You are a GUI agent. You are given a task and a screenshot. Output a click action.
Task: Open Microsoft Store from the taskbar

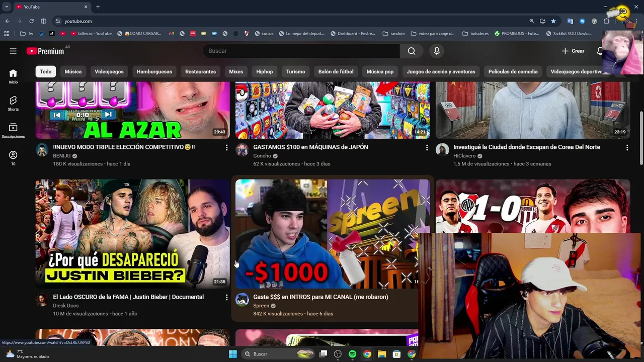click(x=396, y=354)
